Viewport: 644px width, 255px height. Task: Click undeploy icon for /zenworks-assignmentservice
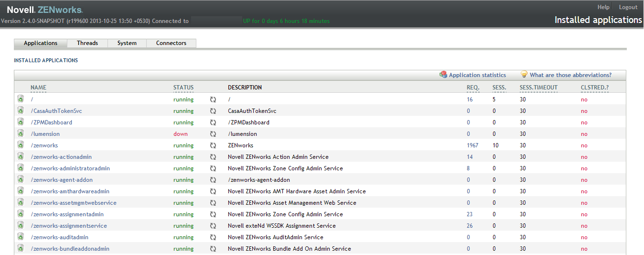tap(21, 225)
